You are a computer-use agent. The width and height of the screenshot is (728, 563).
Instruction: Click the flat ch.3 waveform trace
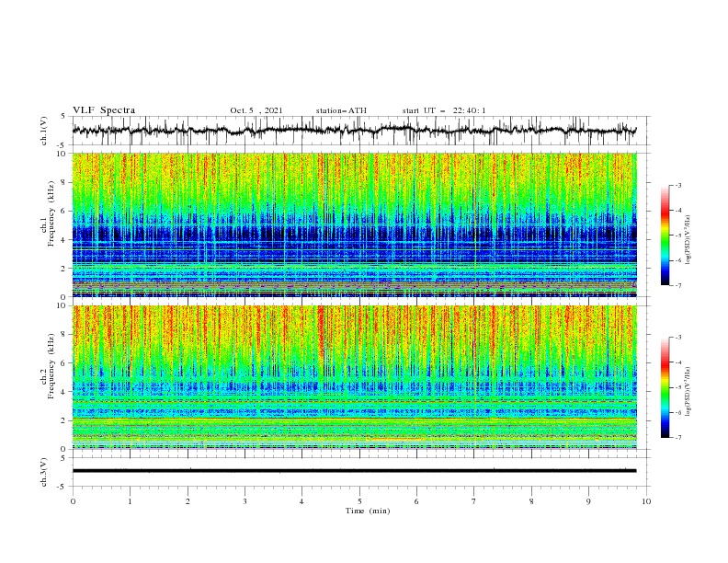pos(354,471)
